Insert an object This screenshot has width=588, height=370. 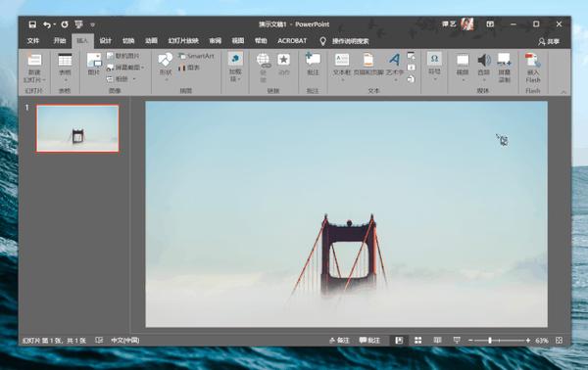pos(412,79)
